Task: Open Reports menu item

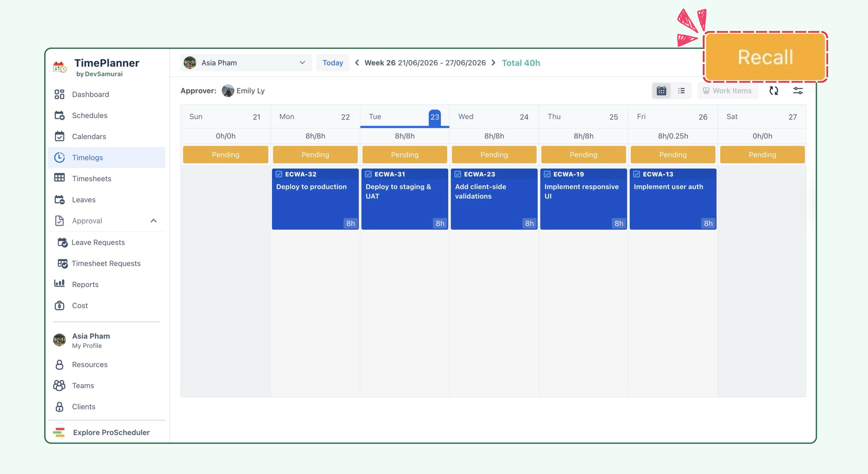Action: (x=106, y=284)
